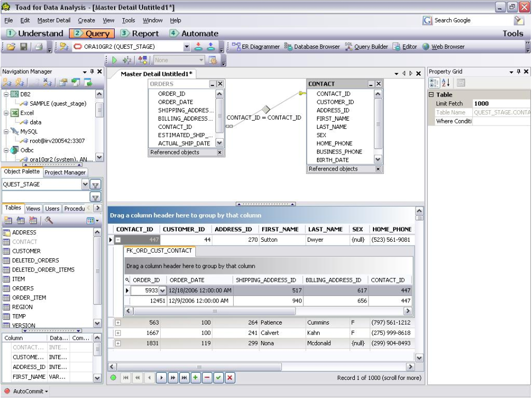Expand the row for Calvert Kahn

click(118, 333)
